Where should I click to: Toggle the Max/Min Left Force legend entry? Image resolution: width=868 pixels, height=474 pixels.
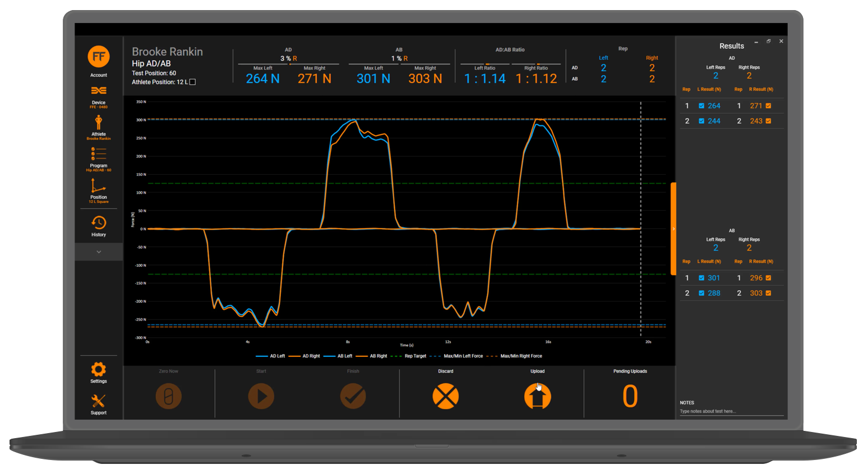(x=456, y=356)
